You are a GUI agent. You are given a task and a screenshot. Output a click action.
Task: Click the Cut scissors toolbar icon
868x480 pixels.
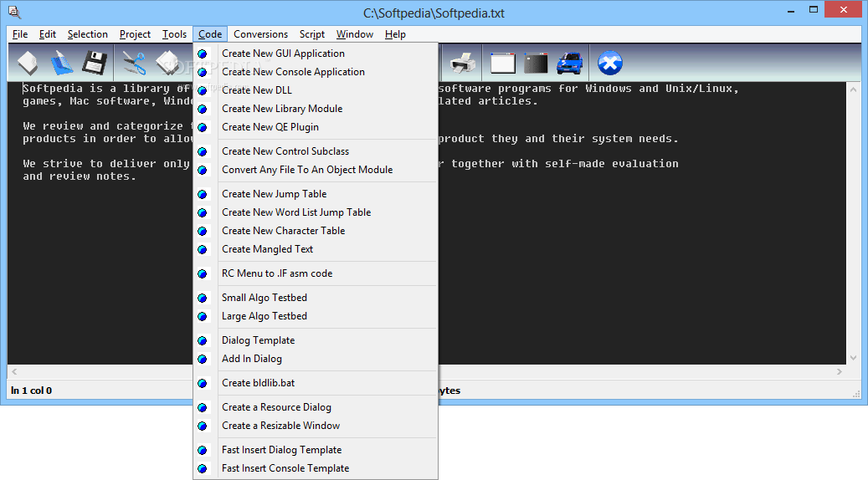(x=134, y=63)
